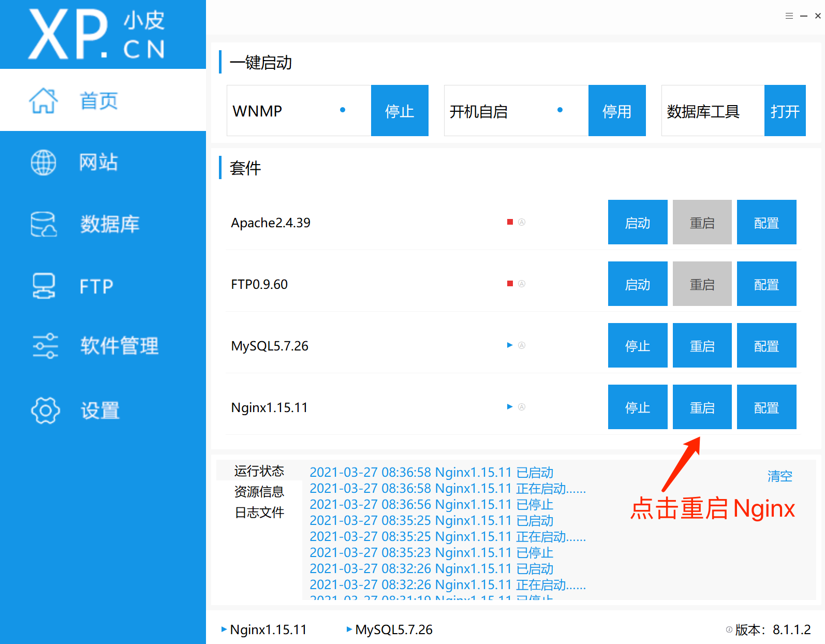The width and height of the screenshot is (825, 644).
Task: Click circled A icon beside FTP0.9.60
Action: 522,284
